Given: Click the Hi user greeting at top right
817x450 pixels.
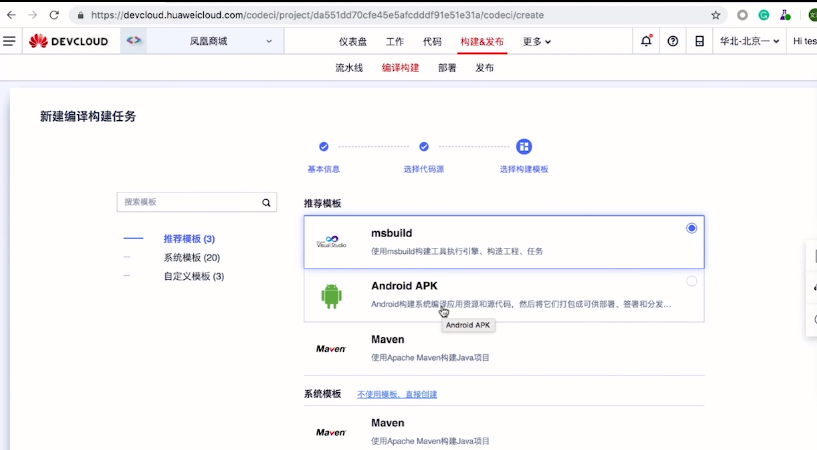Looking at the screenshot, I should click(x=804, y=41).
